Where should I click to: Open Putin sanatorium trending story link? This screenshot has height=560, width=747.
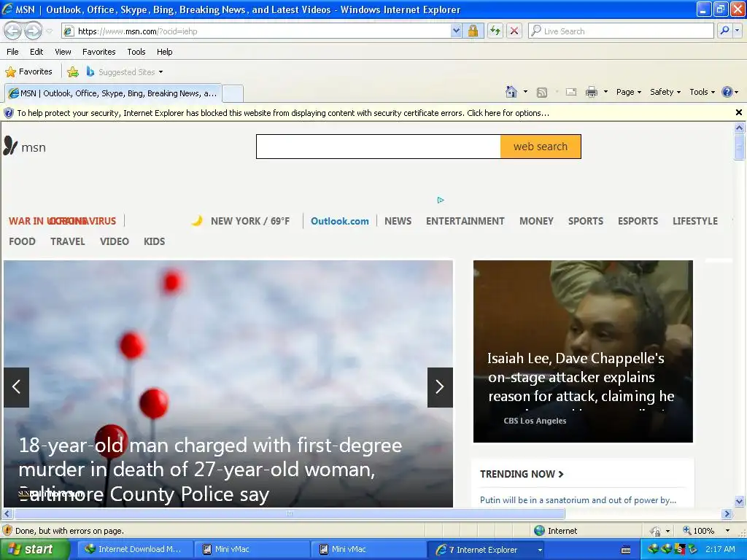click(578, 500)
